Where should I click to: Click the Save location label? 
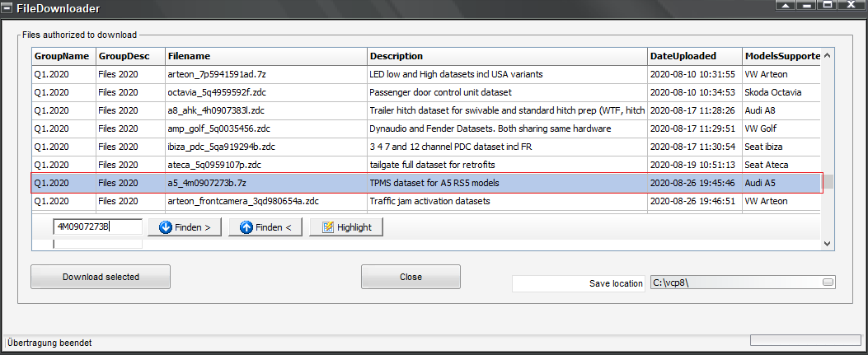pos(616,283)
